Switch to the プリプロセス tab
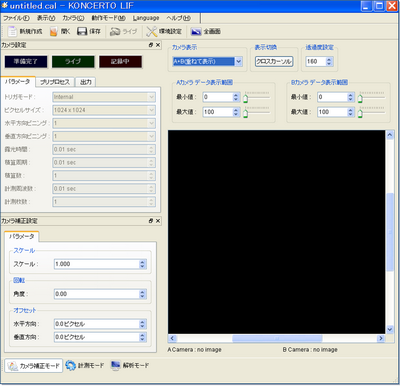Image resolution: width=400 pixels, height=386 pixels. click(55, 82)
